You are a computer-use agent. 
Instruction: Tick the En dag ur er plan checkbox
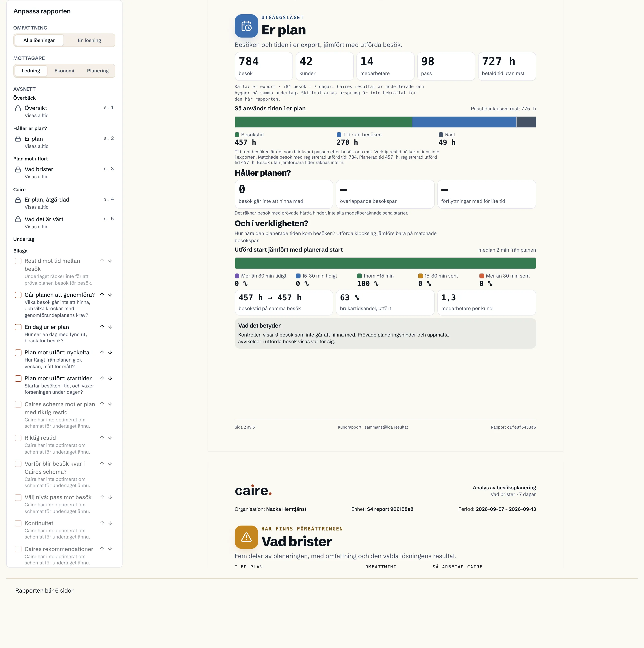[x=18, y=327]
